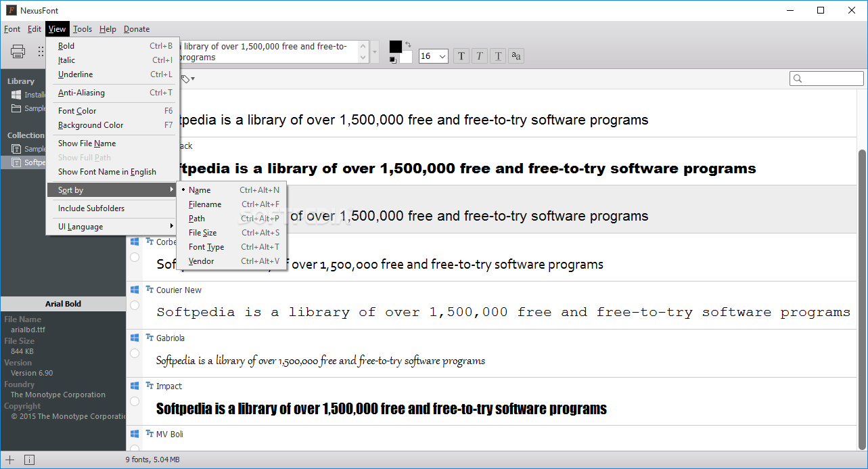Toggle Show Font Name in English

(x=113, y=172)
